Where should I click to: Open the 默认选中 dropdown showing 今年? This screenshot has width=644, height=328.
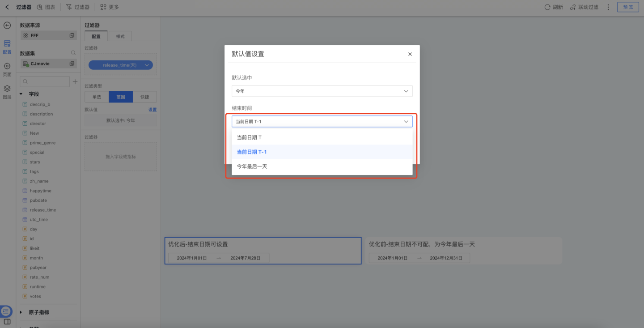[x=322, y=91]
